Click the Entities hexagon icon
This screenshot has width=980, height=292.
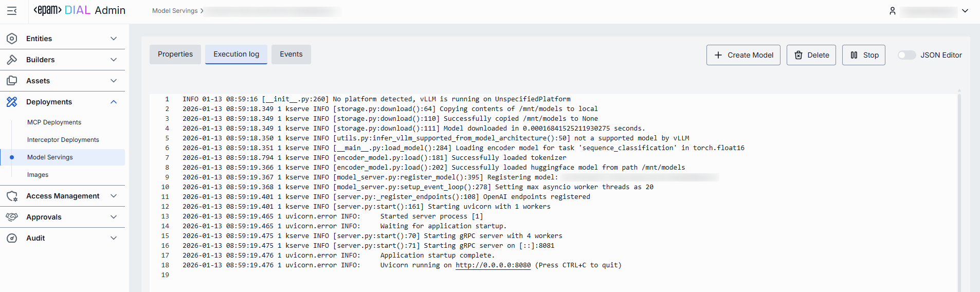coord(12,39)
